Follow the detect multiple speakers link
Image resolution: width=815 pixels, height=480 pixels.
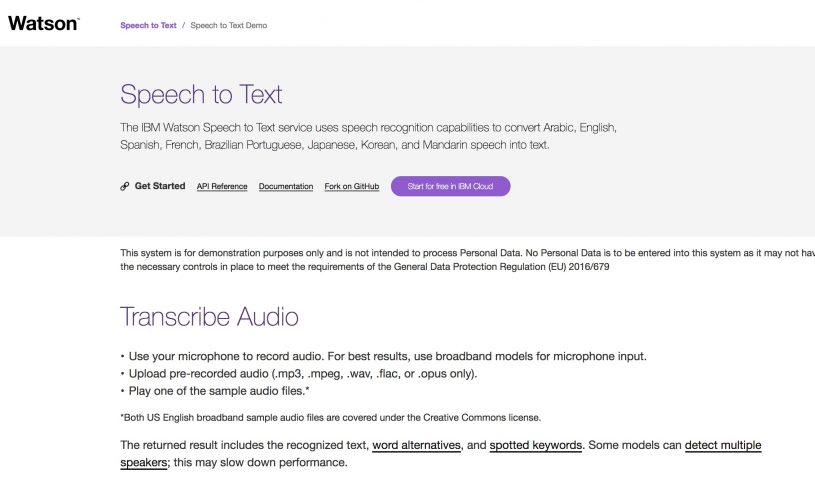pos(722,445)
